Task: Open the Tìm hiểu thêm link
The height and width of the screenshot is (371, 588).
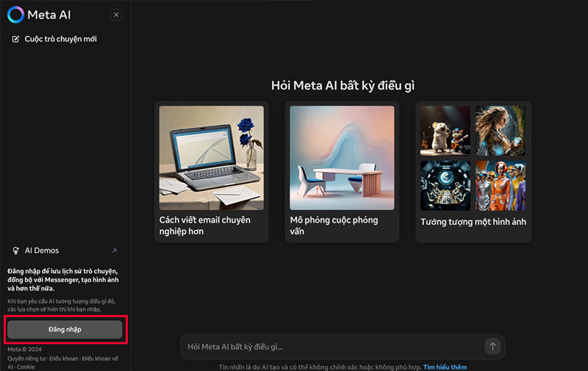Action: pyautogui.click(x=445, y=367)
